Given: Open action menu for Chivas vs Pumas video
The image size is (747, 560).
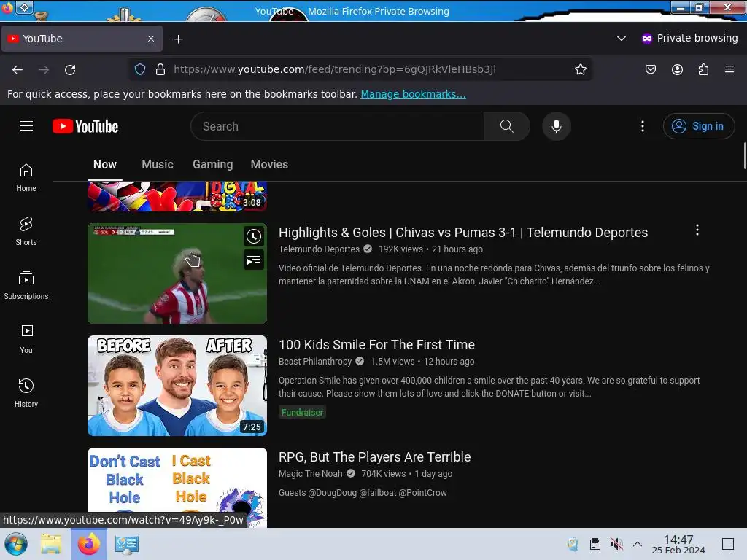Looking at the screenshot, I should click(x=697, y=230).
